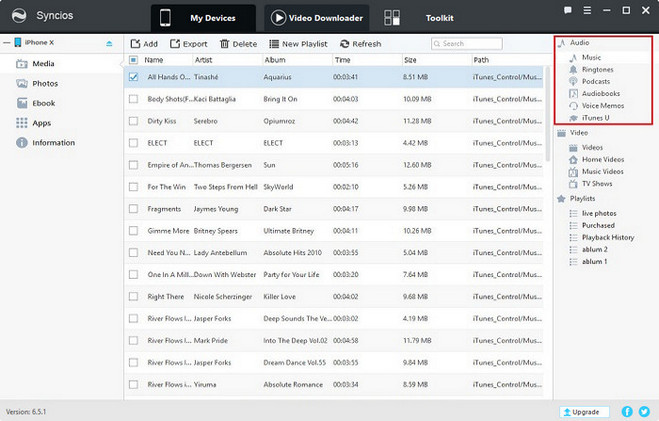Click the New Playlist list icon
Screen dimensions: 659x421
click(x=274, y=44)
